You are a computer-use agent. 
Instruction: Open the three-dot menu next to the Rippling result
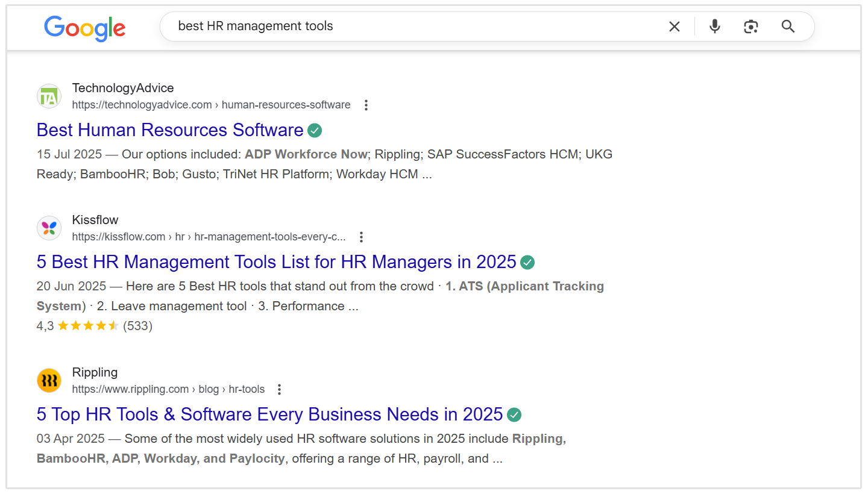coord(279,389)
